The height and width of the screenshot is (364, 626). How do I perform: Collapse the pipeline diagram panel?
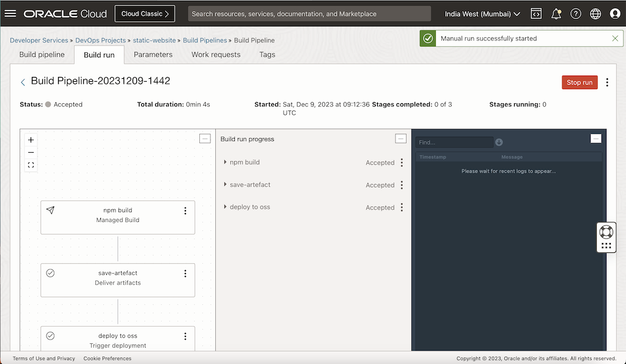[x=205, y=138]
